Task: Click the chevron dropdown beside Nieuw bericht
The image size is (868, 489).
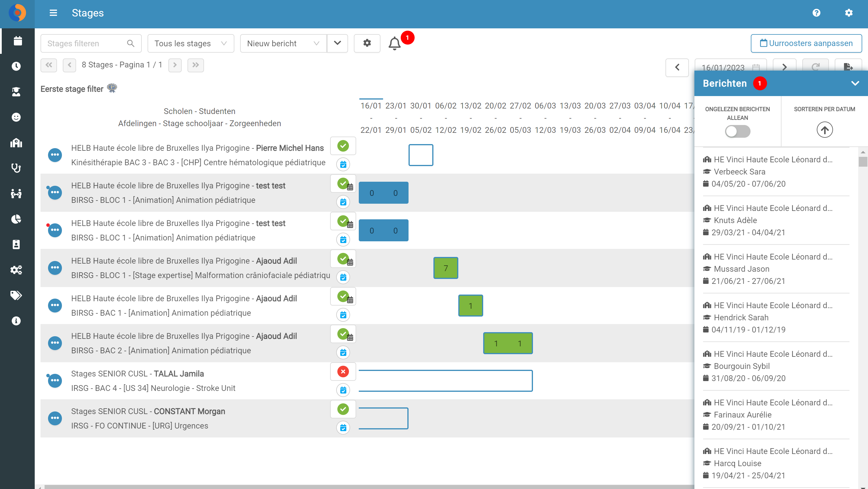Action: (337, 43)
